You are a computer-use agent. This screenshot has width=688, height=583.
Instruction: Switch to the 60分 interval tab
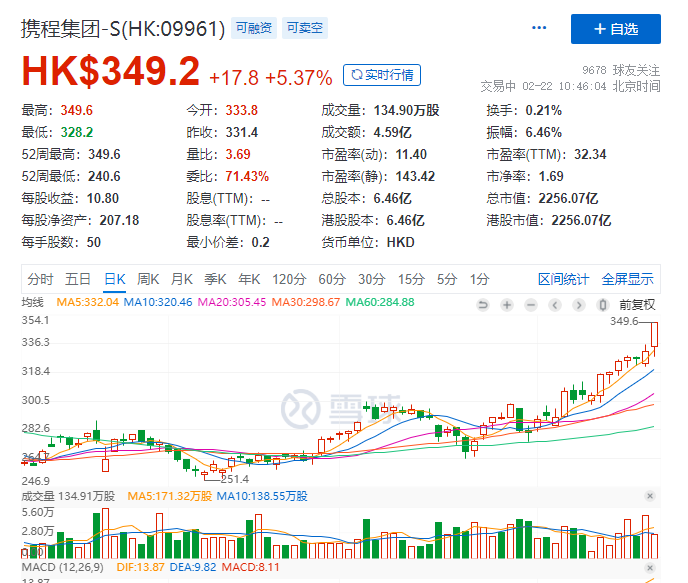coord(331,279)
